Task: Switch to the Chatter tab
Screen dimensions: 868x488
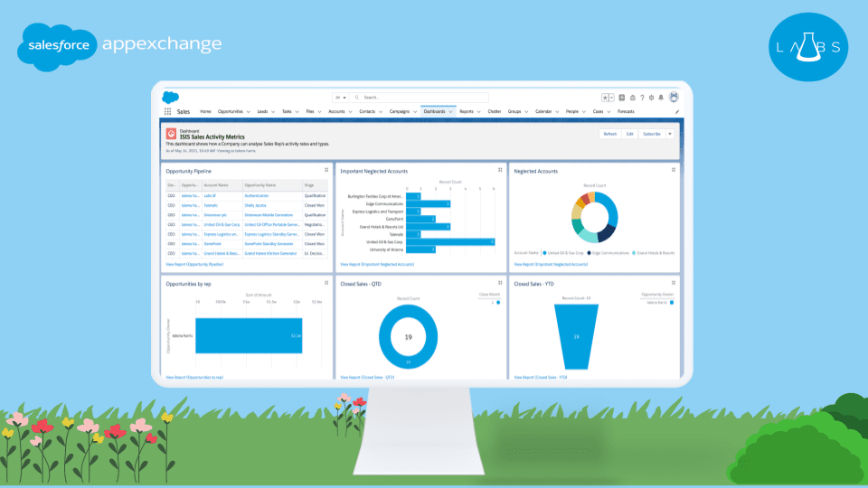Action: [494, 112]
